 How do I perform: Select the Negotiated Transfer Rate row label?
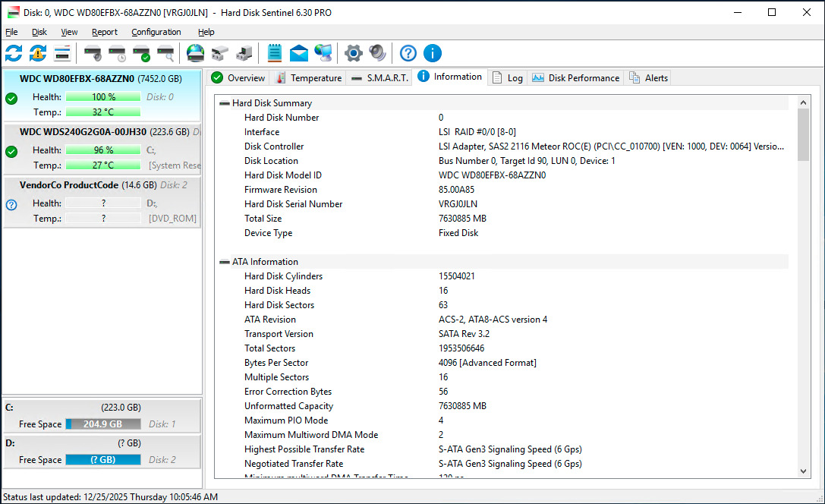click(294, 464)
